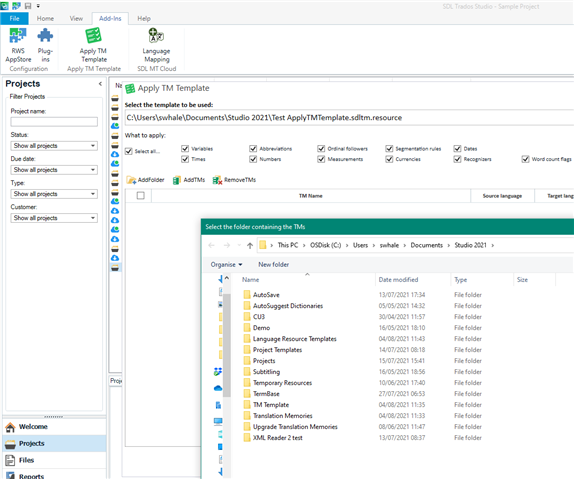Toggle the Select all checkbox
The image size is (574, 479).
(x=128, y=151)
